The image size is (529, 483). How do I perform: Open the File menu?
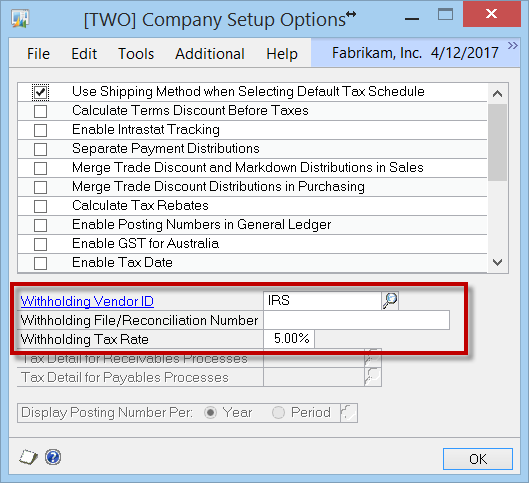[38, 54]
